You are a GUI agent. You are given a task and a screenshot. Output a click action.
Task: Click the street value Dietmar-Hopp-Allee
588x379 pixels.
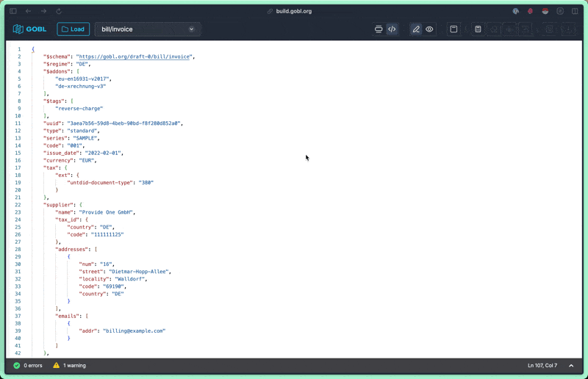click(139, 272)
